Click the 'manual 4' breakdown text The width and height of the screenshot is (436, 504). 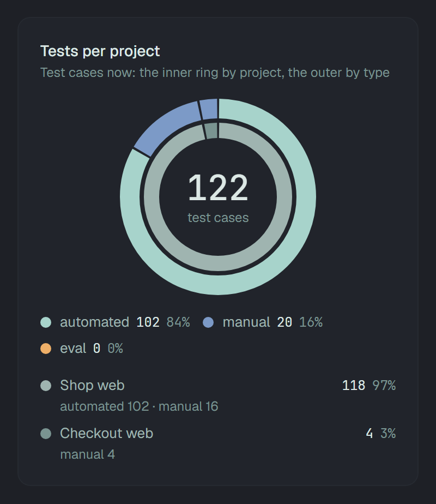[87, 454]
